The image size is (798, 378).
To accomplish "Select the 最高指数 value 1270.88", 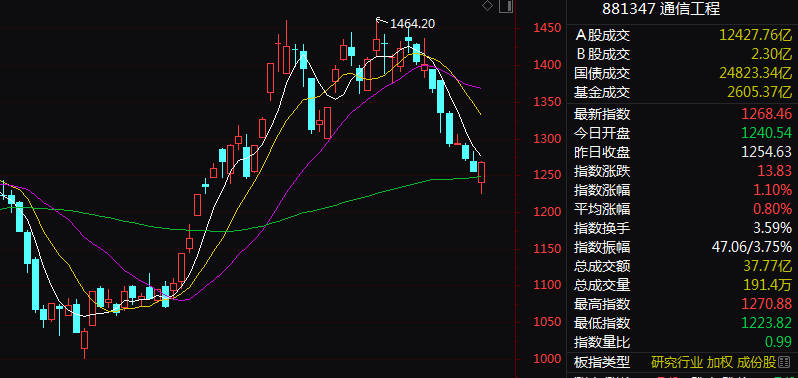I will 766,304.
